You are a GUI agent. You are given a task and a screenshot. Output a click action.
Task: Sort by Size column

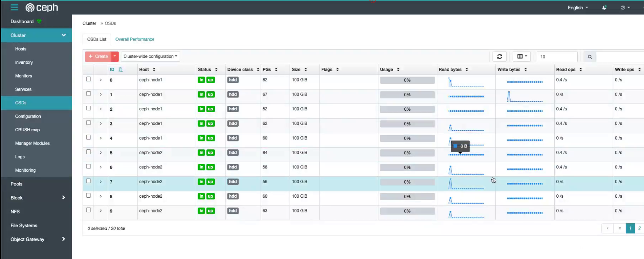(305, 70)
